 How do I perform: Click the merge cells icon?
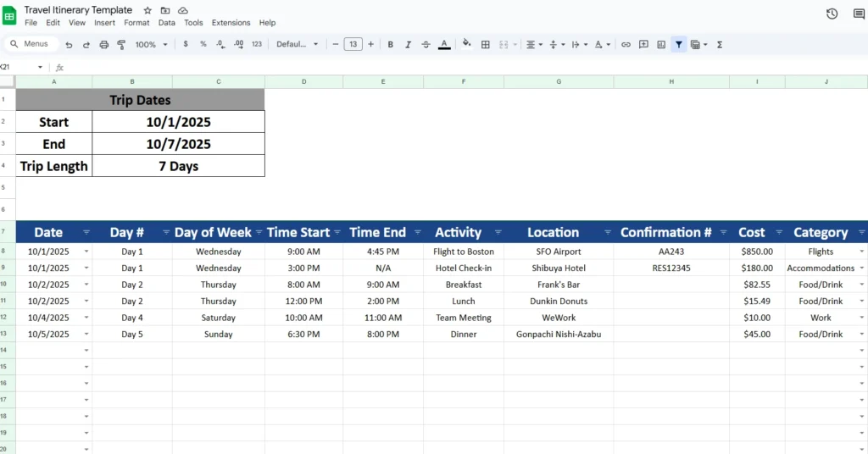pos(504,45)
